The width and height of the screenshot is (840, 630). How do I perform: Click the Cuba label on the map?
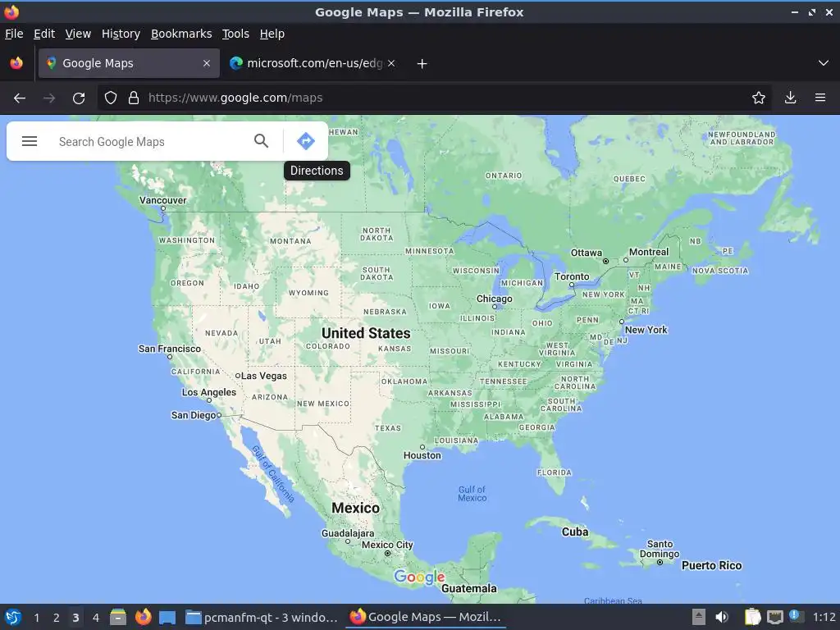tap(575, 532)
